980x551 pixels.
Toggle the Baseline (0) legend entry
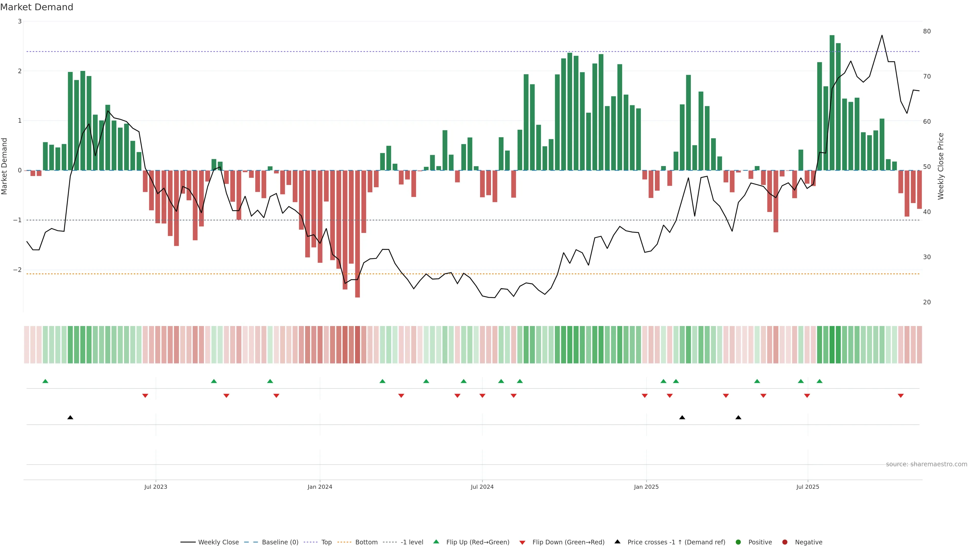tap(280, 542)
